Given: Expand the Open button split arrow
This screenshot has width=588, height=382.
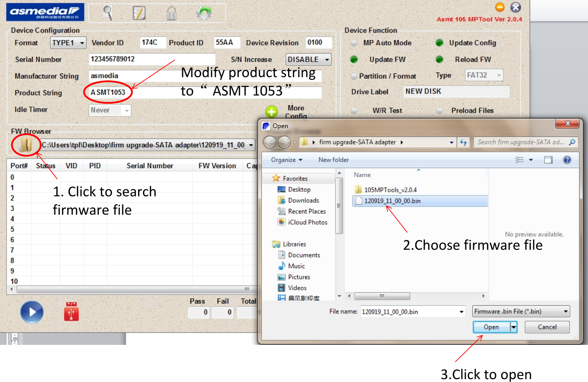Looking at the screenshot, I should pyautogui.click(x=514, y=327).
